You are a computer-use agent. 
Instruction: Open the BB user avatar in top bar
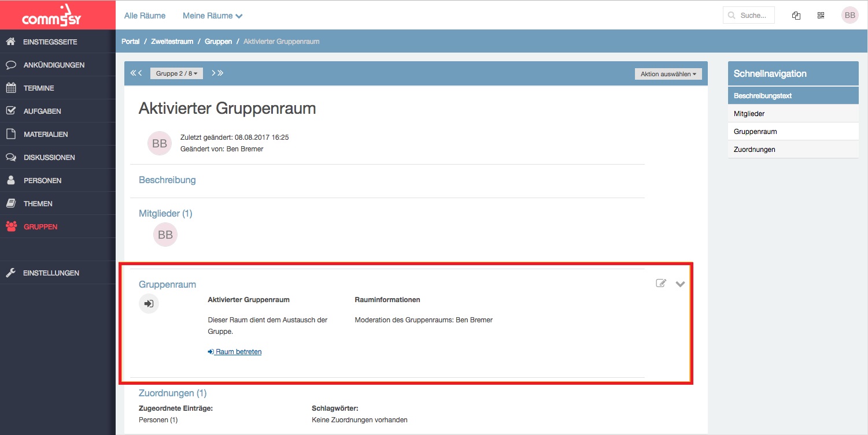849,16
